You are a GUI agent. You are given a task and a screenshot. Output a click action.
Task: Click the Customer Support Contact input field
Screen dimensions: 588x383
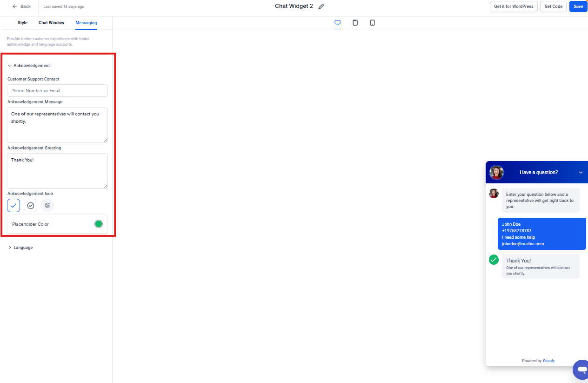[58, 91]
